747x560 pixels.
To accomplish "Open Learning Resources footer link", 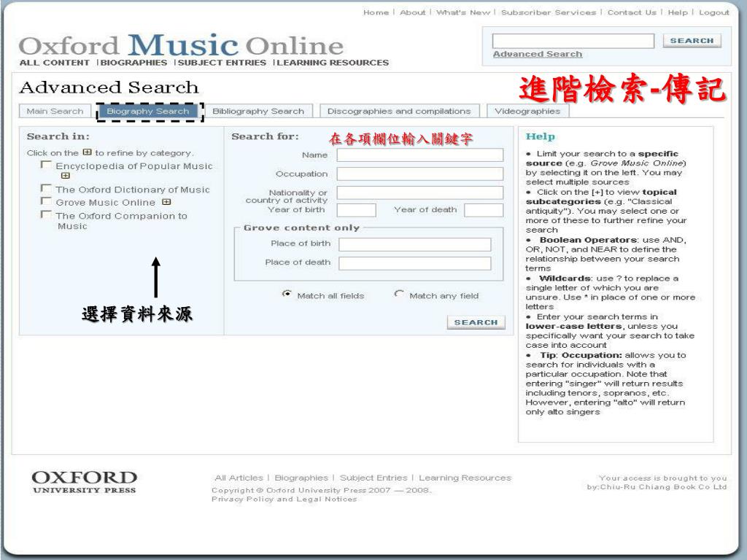I will (x=465, y=478).
